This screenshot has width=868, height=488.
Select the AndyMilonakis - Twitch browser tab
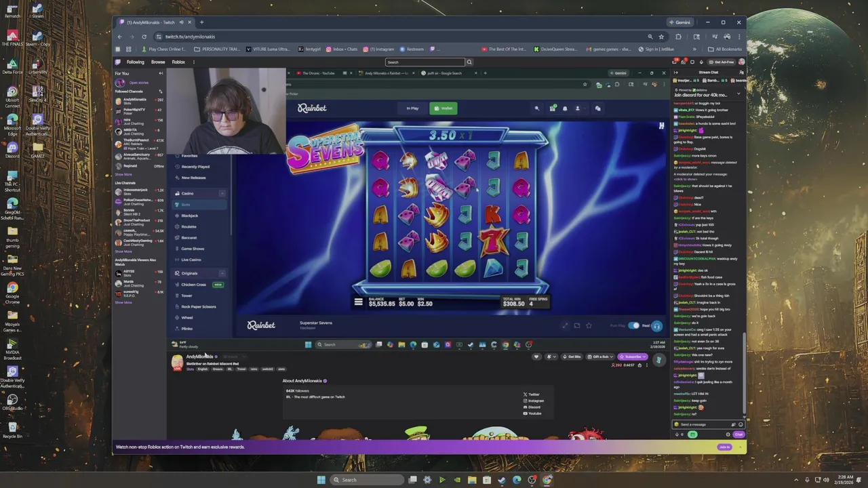(157, 22)
